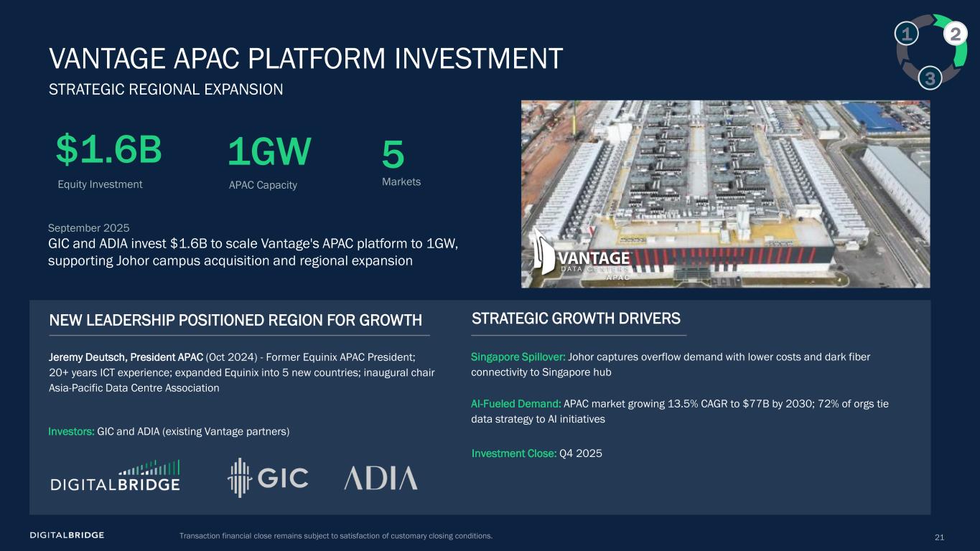Click the "September 2025" date text
The width and height of the screenshot is (980, 551).
tap(88, 227)
